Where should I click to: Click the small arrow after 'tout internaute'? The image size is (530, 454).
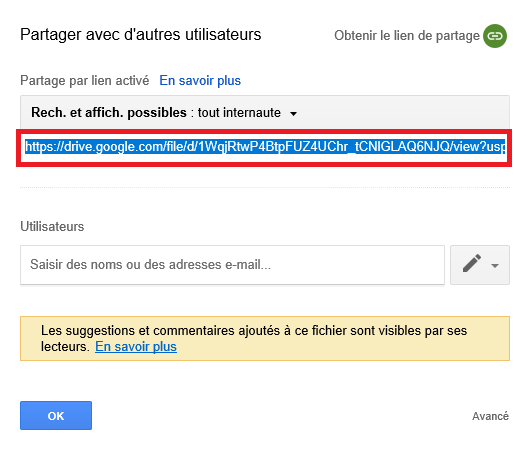(x=294, y=114)
